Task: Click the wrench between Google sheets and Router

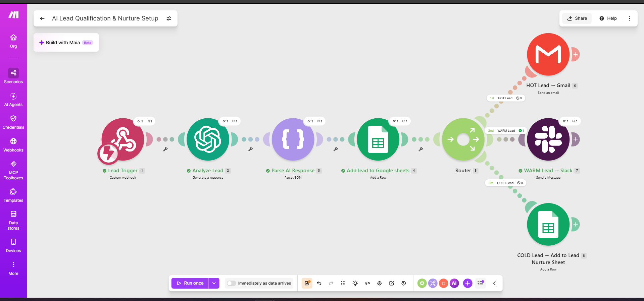Action: coord(420,149)
